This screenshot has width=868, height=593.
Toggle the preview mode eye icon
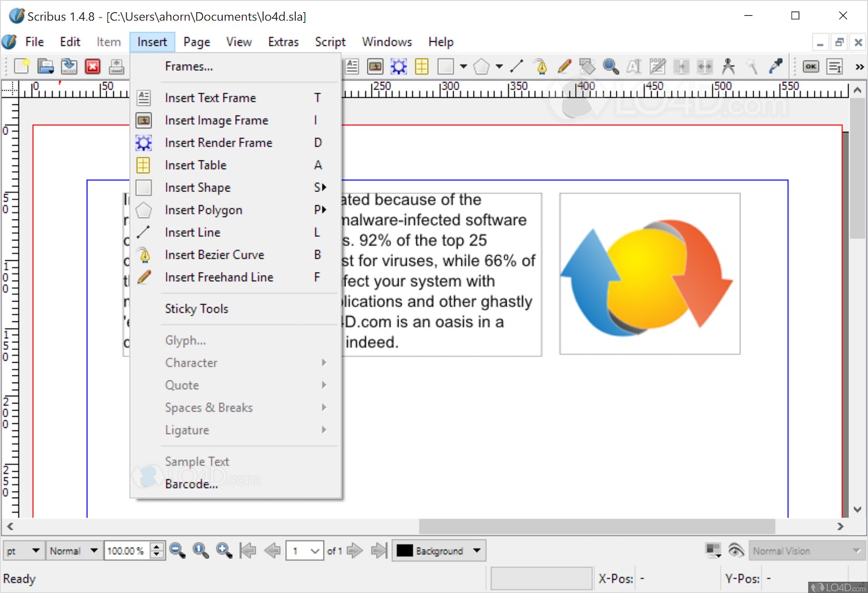click(736, 550)
